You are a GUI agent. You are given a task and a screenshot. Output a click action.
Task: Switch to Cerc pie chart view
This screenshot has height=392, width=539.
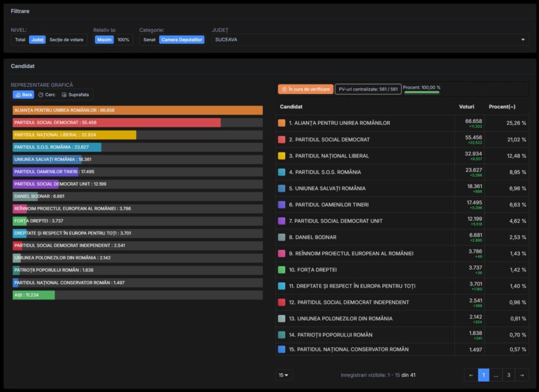pos(47,95)
